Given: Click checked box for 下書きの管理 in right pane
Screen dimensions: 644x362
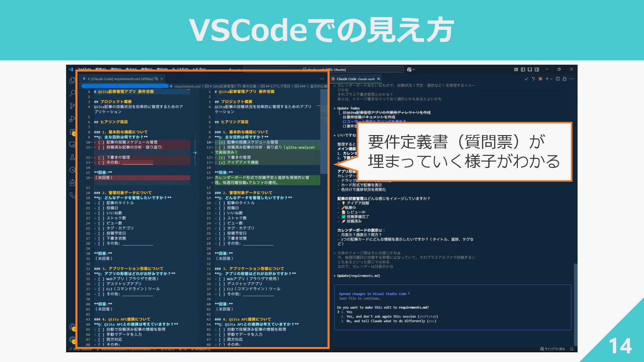Looking at the screenshot, I should 222,157.
